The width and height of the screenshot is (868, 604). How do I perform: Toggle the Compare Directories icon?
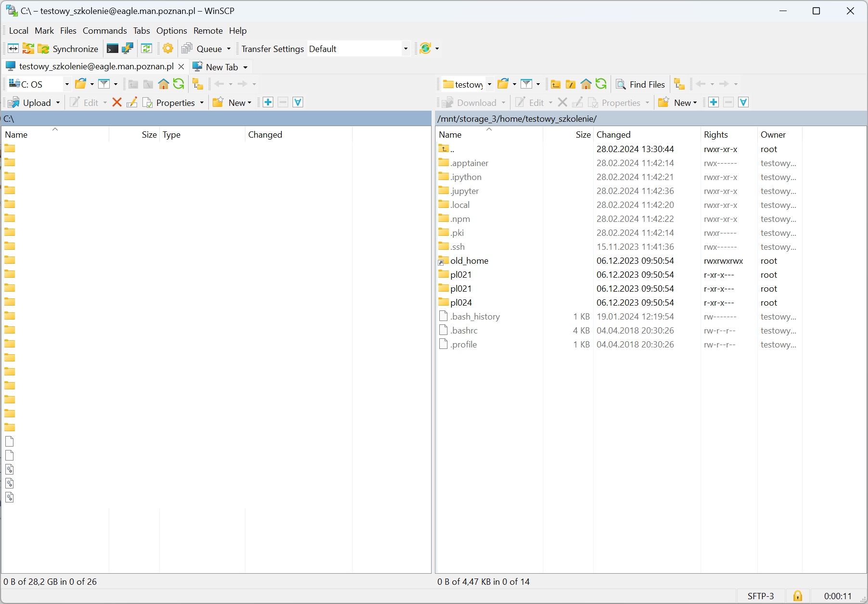[13, 49]
